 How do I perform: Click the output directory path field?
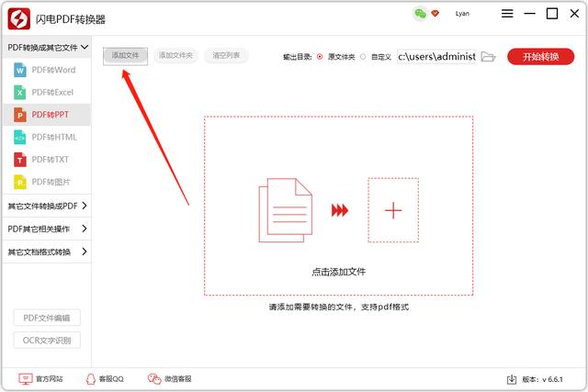(436, 57)
